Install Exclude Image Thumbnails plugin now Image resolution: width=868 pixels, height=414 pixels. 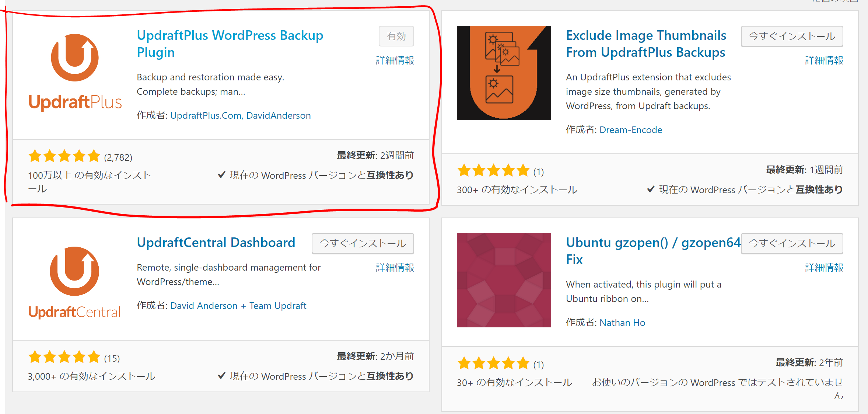tap(792, 36)
